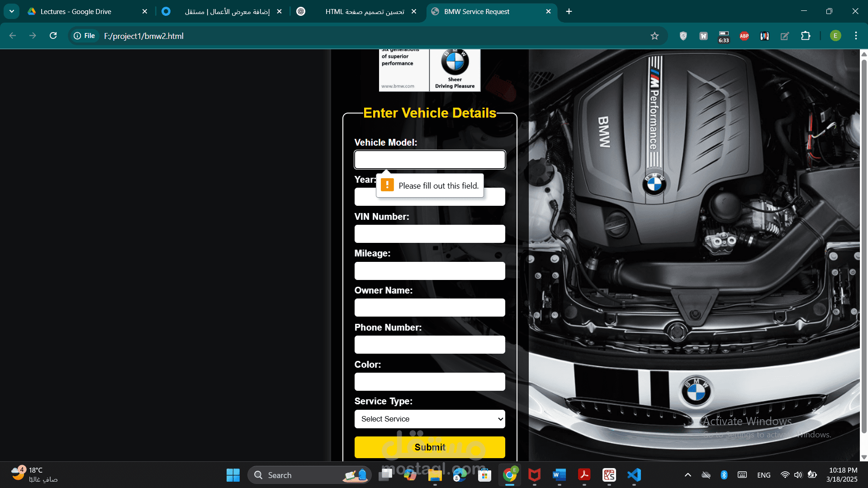Open Microsoft Word from the taskbar
868x488 pixels.
click(x=560, y=475)
